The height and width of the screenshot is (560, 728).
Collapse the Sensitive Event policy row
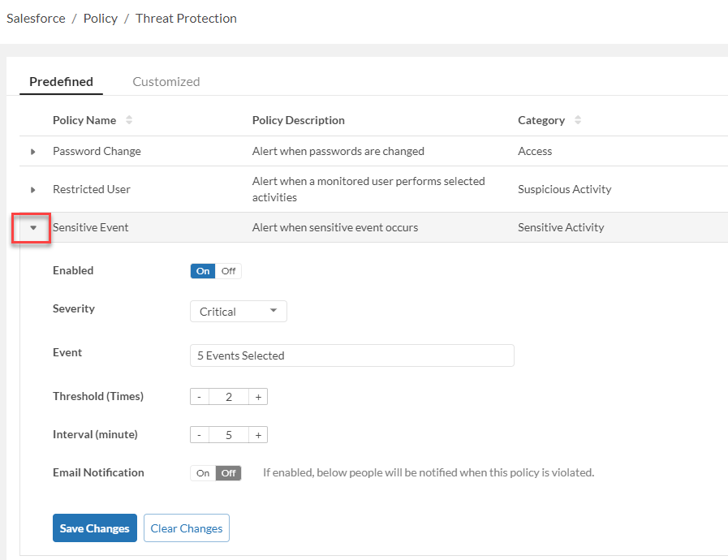coord(33,228)
